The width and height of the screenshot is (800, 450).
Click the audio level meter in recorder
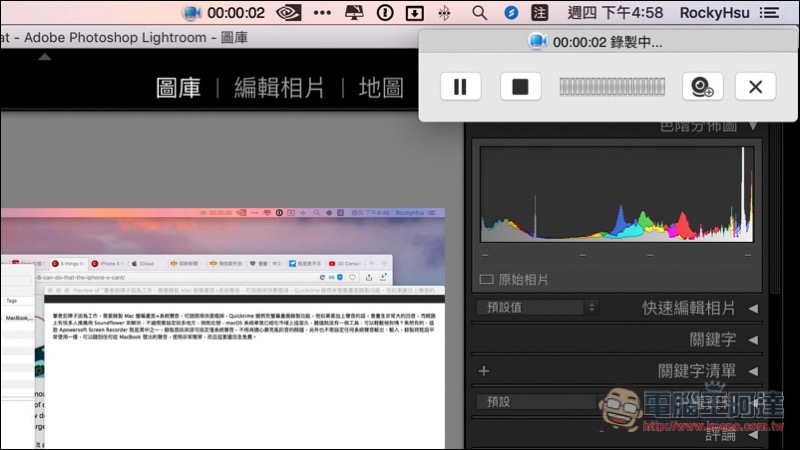(612, 86)
